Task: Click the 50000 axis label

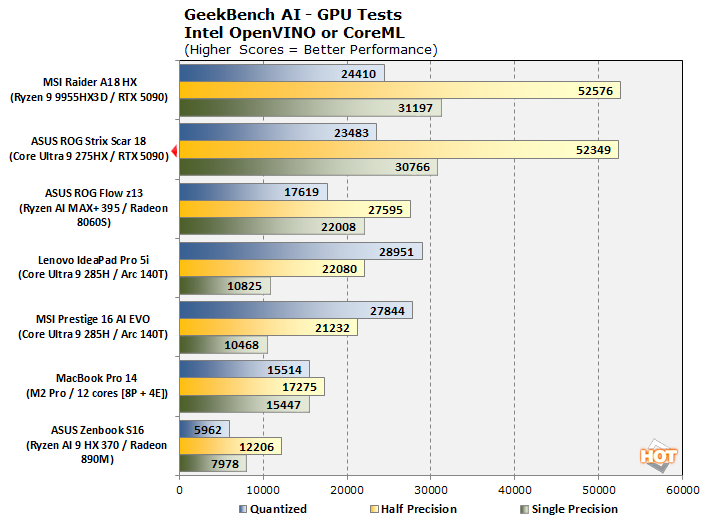Action: [599, 490]
